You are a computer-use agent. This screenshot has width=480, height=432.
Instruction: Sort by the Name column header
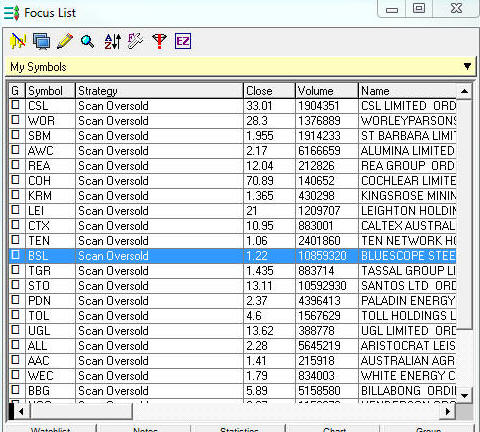(407, 91)
